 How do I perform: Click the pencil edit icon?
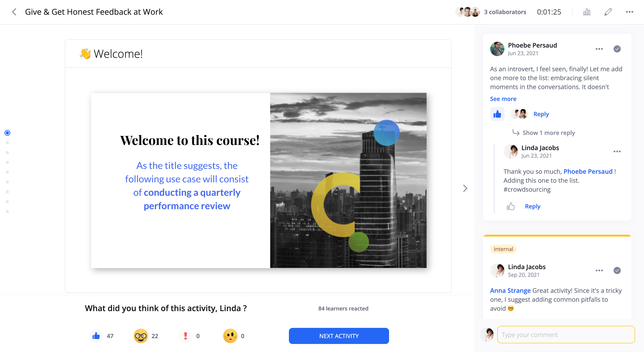coord(608,12)
